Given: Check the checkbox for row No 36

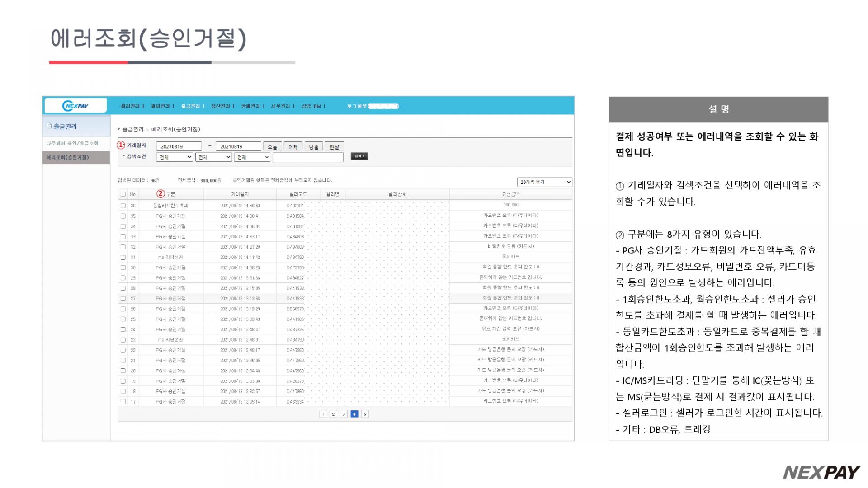Looking at the screenshot, I should tap(123, 206).
